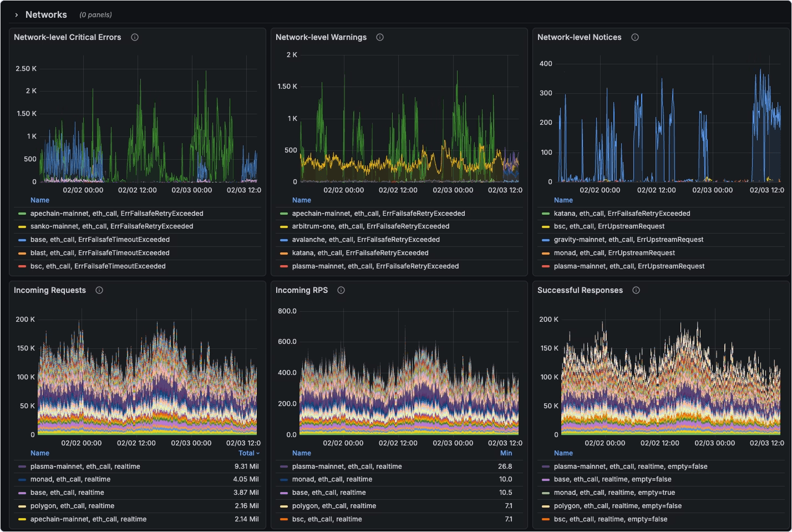Viewport: 792px width, 532px height.
Task: Click the info icon on Network-level Notices panel
Action: point(634,37)
